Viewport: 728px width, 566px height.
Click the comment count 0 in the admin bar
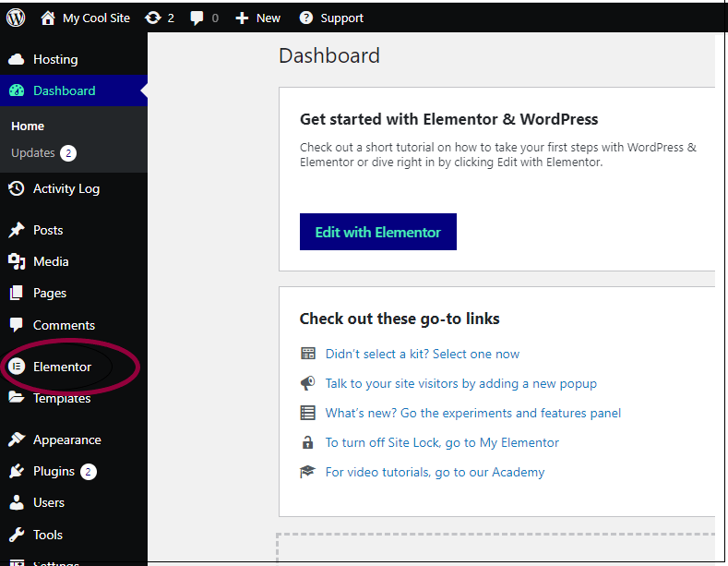pos(215,18)
